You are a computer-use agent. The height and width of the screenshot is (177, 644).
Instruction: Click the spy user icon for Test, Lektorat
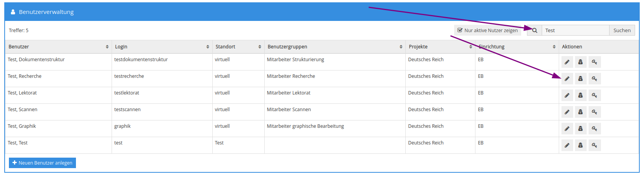[x=580, y=95]
